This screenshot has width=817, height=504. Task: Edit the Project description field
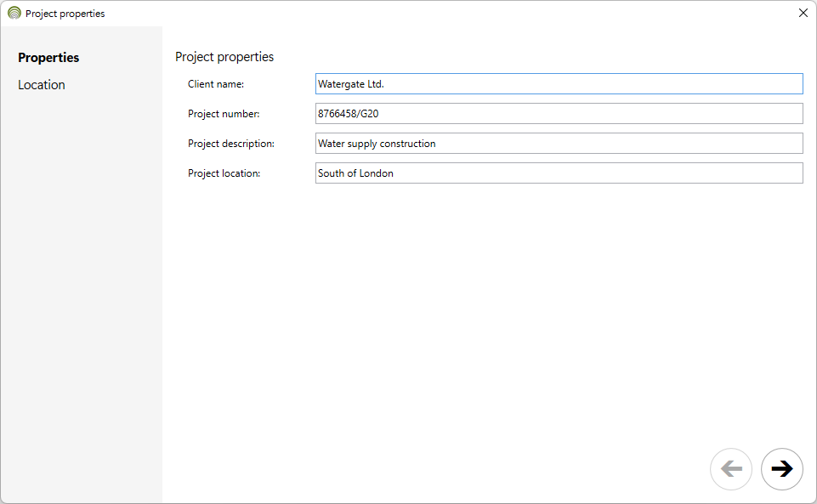(559, 143)
